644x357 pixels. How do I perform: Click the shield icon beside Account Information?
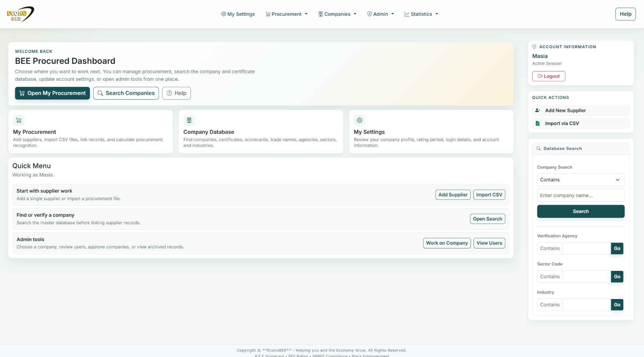[534, 47]
